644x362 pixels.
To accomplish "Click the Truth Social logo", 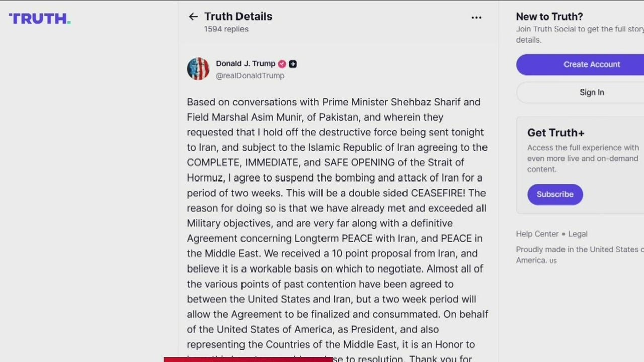I will tap(39, 19).
